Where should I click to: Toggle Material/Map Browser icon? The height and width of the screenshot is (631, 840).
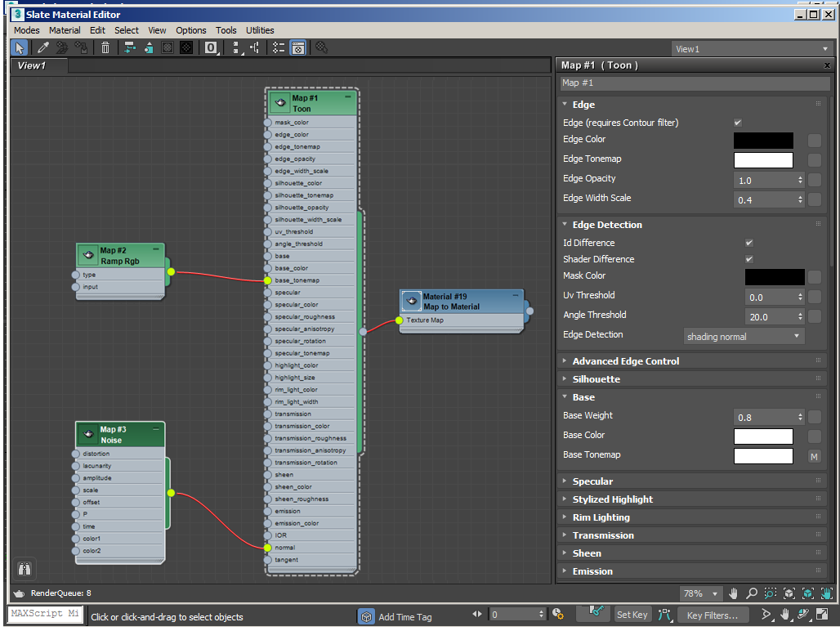click(x=279, y=47)
